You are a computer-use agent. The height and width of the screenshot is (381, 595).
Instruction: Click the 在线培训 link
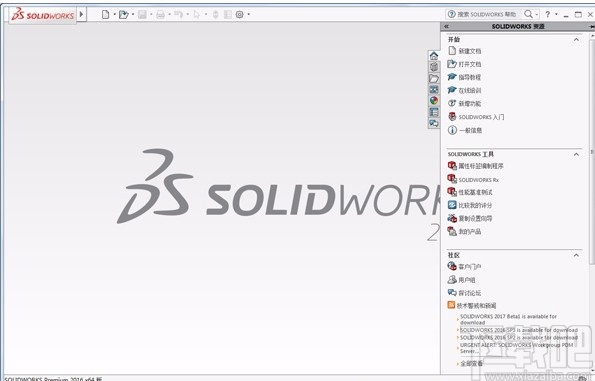(x=470, y=90)
